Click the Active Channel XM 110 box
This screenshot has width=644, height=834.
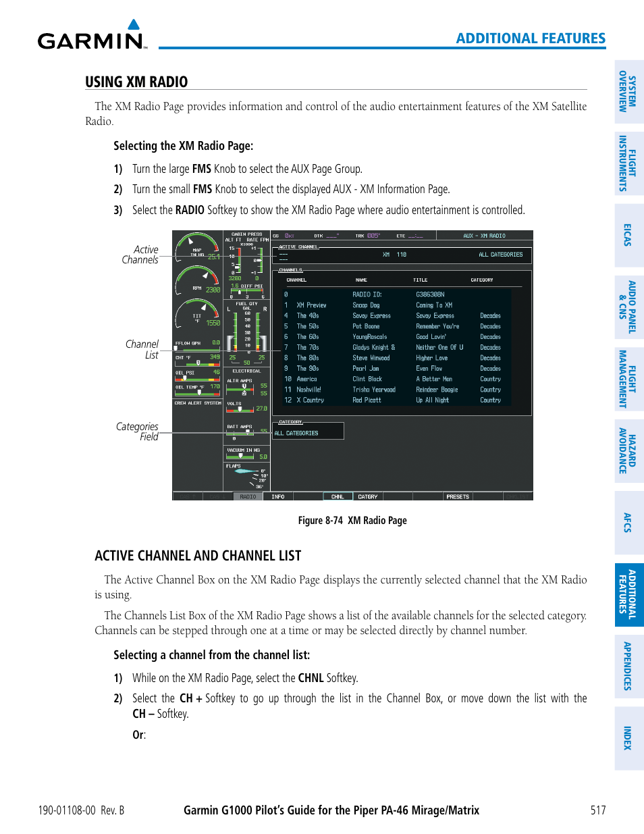pyautogui.click(x=403, y=255)
